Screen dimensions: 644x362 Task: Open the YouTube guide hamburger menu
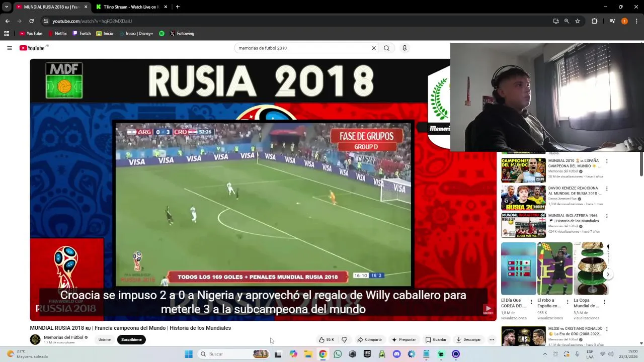pyautogui.click(x=10, y=48)
